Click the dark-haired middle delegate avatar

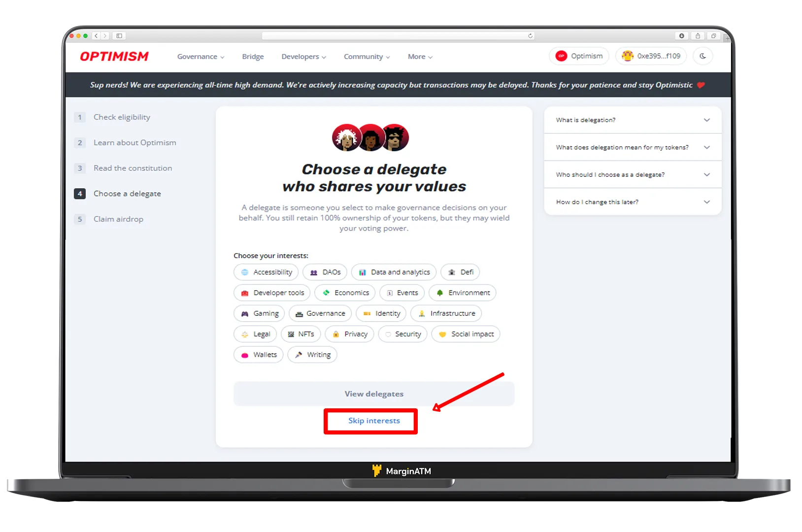coord(371,137)
